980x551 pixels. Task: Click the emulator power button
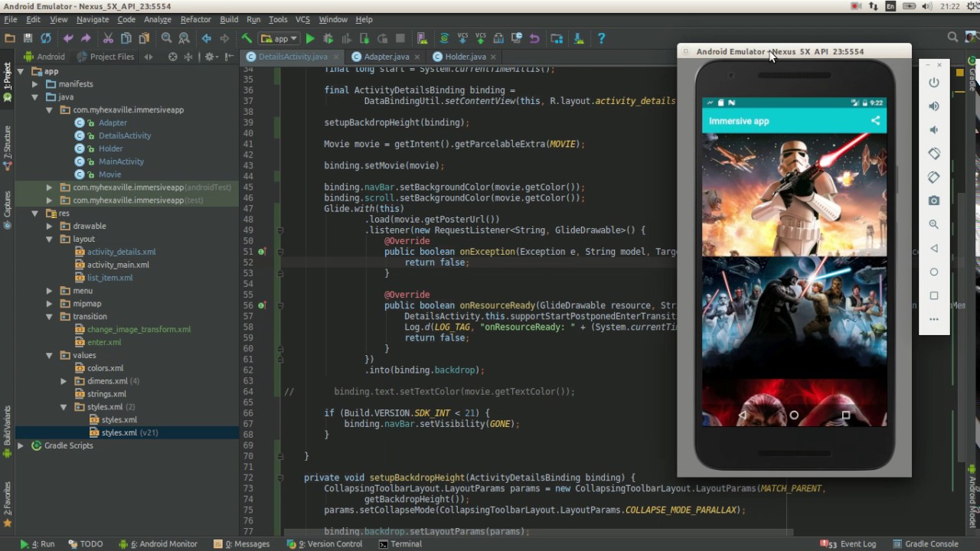934,83
